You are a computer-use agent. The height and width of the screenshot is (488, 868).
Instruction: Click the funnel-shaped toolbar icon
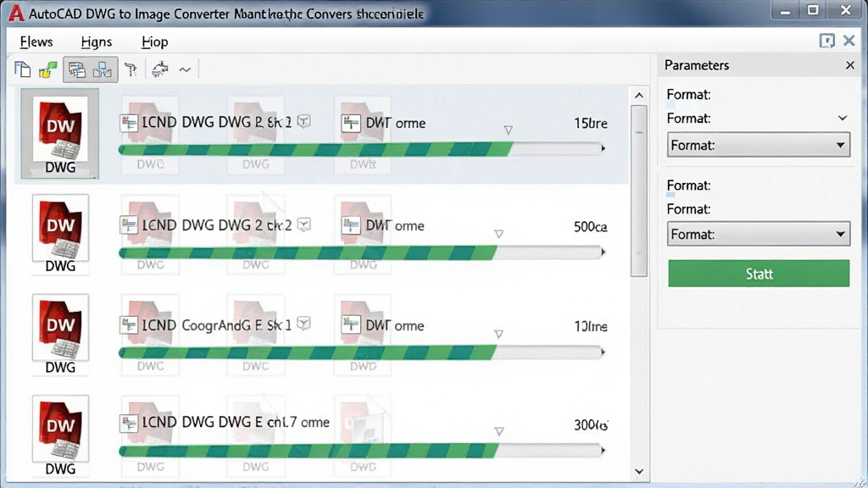click(x=131, y=69)
